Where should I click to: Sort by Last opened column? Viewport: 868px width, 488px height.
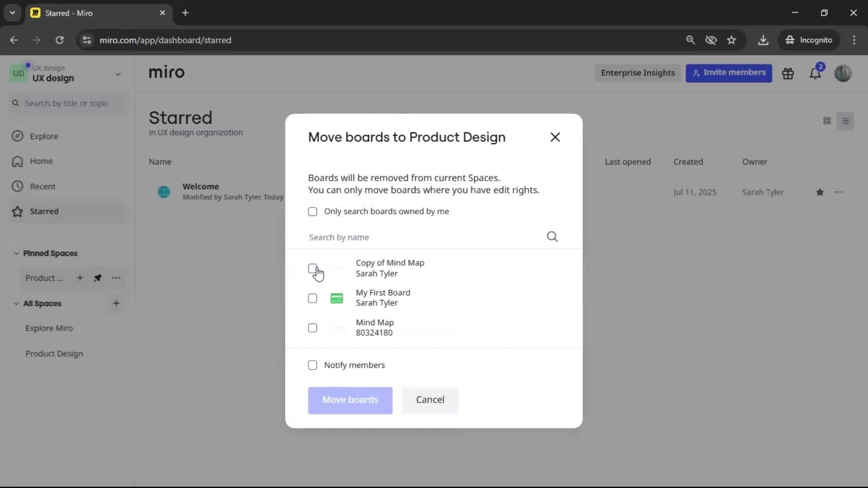(x=628, y=162)
